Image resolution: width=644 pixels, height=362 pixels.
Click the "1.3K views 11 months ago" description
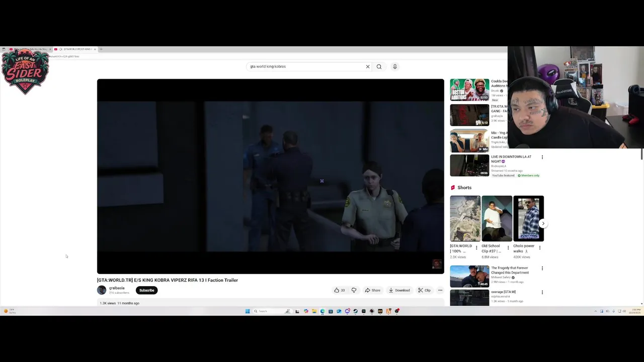120,303
